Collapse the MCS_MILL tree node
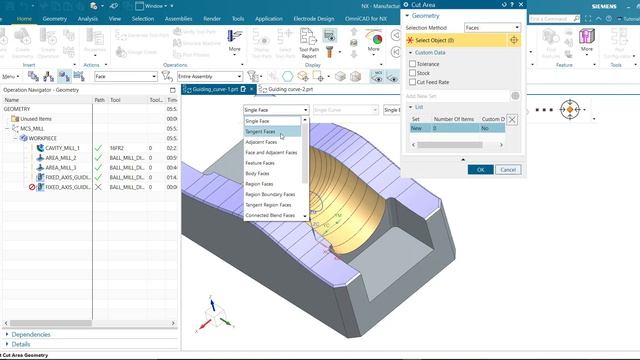This screenshot has height=360, width=640. click(7, 129)
